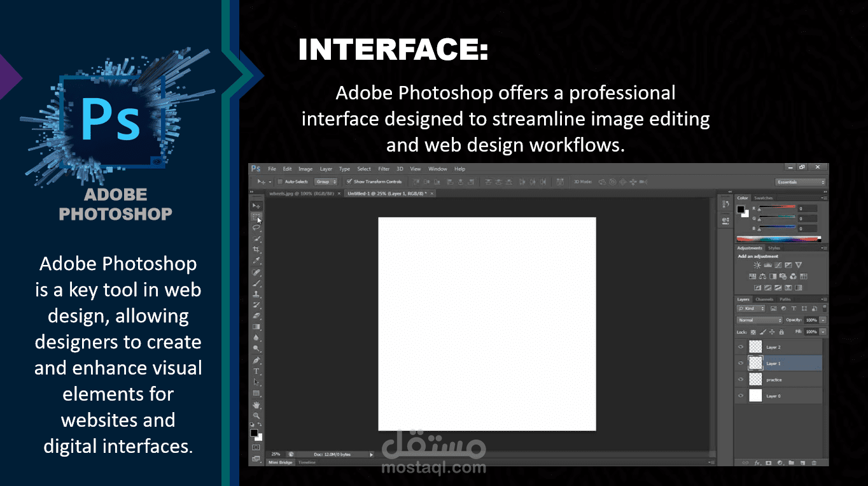Viewport: 868px width, 486px height.
Task: Change screen mode at toolbox bottom
Action: (x=256, y=459)
